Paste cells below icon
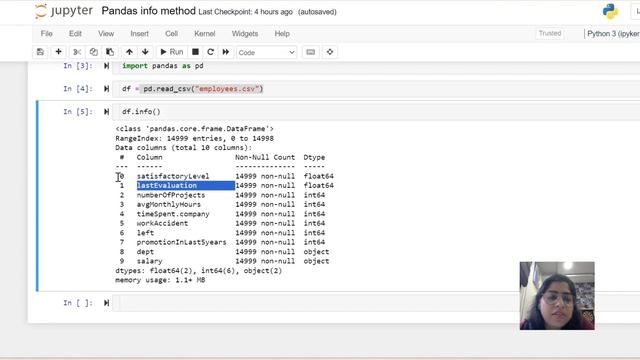Screen dimensions: 640x360 pyautogui.click(x=110, y=52)
